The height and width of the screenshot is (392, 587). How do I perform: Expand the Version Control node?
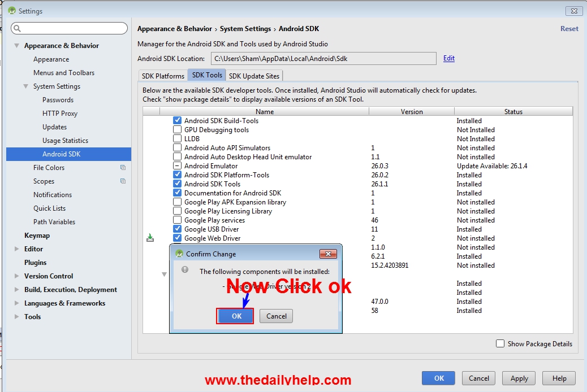click(x=16, y=276)
